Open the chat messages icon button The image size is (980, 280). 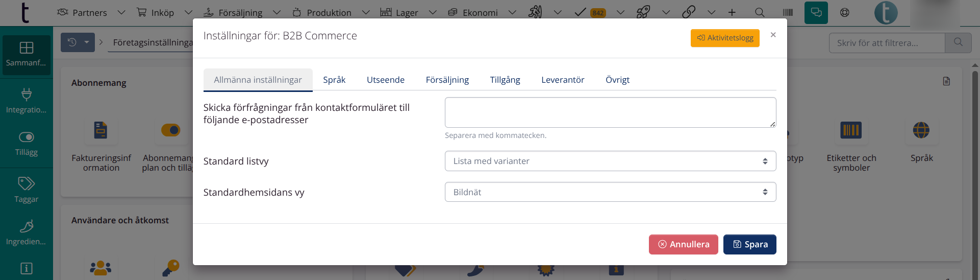pyautogui.click(x=816, y=12)
